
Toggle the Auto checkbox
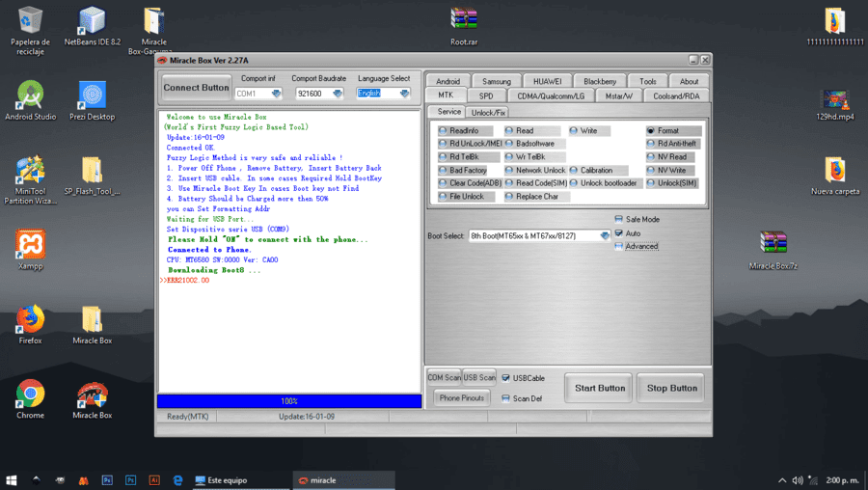619,233
